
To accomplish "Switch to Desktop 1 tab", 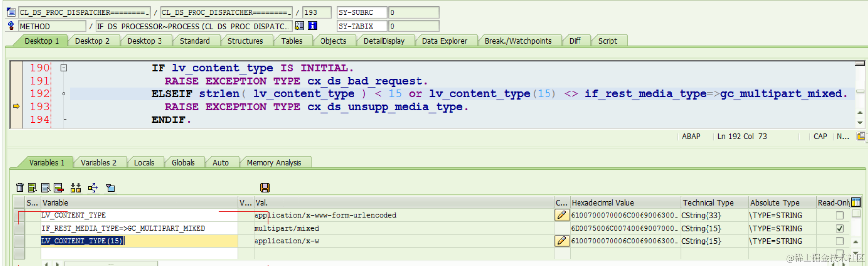I will pyautogui.click(x=42, y=41).
